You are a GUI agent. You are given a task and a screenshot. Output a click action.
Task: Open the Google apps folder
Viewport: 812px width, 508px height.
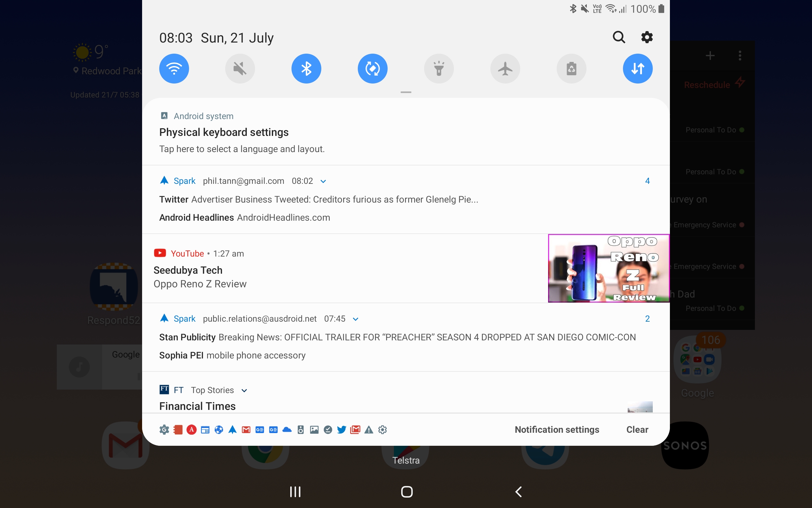pos(697,359)
